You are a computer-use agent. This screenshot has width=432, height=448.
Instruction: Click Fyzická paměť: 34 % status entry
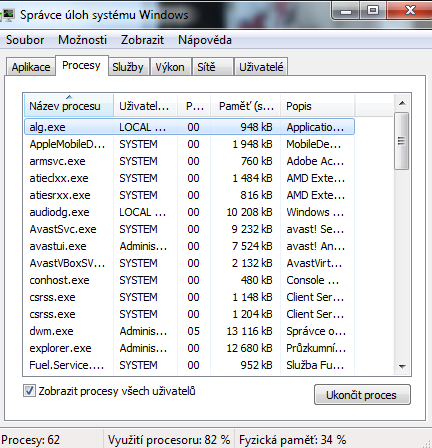pos(293,440)
